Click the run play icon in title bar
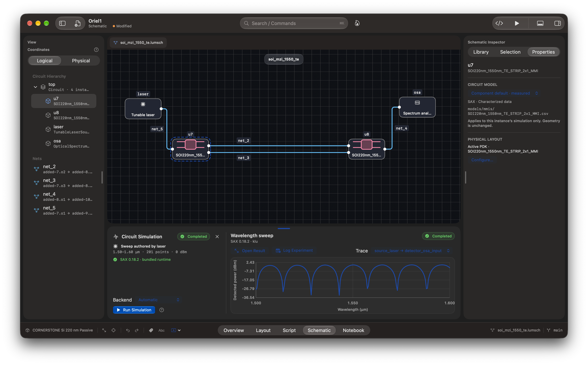 517,23
